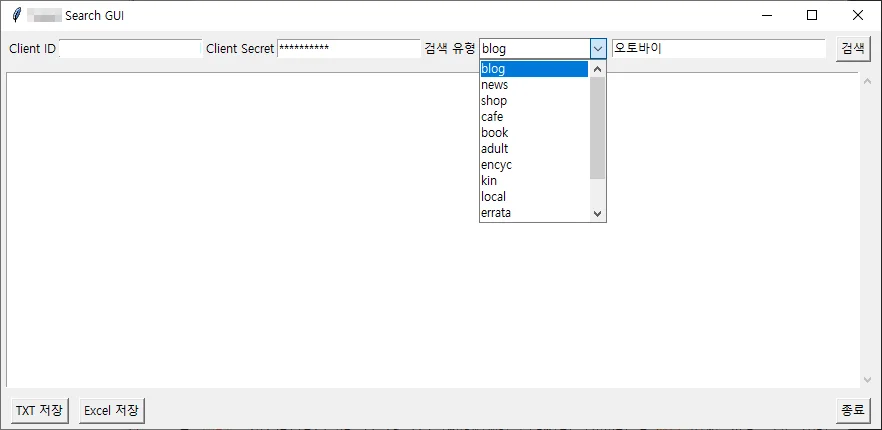Click the 검색 search button
The width and height of the screenshot is (882, 430).
tap(853, 49)
